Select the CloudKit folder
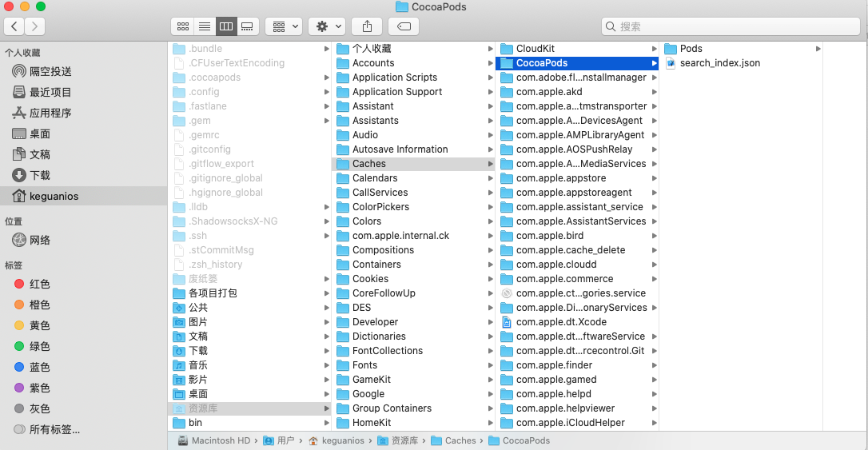The height and width of the screenshot is (450, 868). tap(577, 49)
